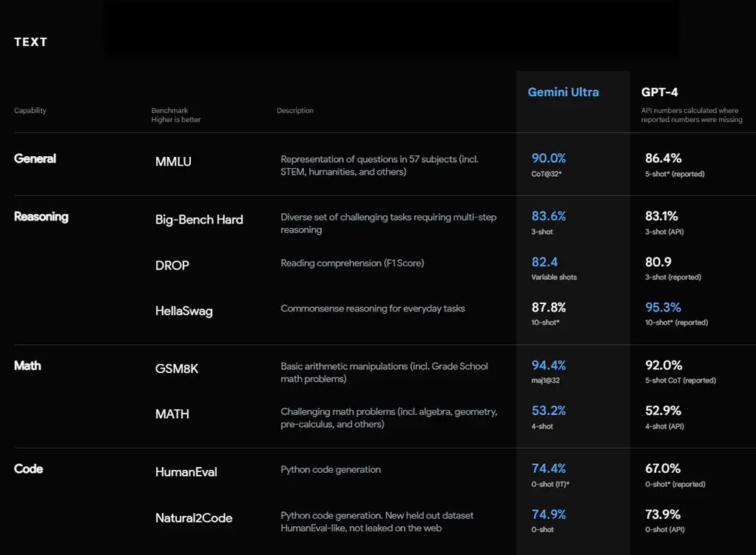Click the 82.4 DROP score
The image size is (756, 555).
[544, 262]
